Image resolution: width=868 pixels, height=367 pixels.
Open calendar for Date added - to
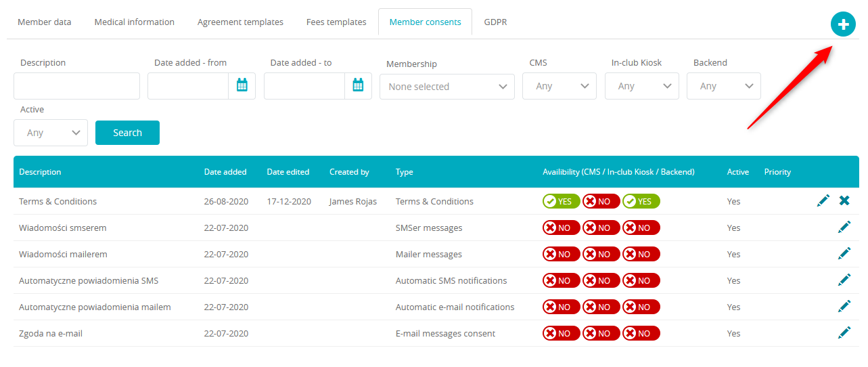click(x=359, y=86)
